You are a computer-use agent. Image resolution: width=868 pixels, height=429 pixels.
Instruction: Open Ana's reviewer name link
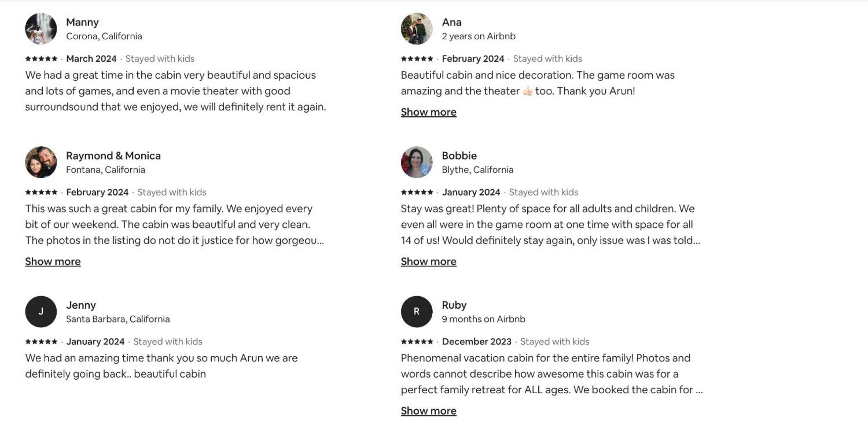pyautogui.click(x=452, y=22)
